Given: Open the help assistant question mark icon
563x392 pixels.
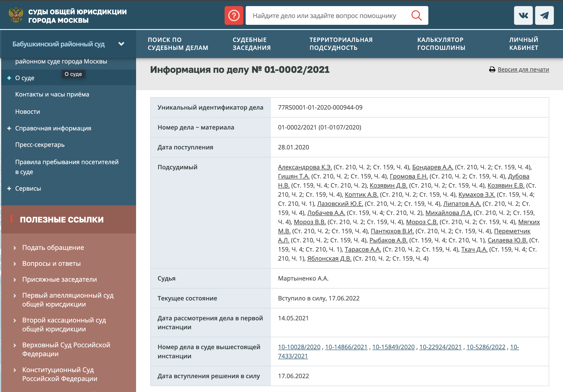Looking at the screenshot, I should (233, 15).
